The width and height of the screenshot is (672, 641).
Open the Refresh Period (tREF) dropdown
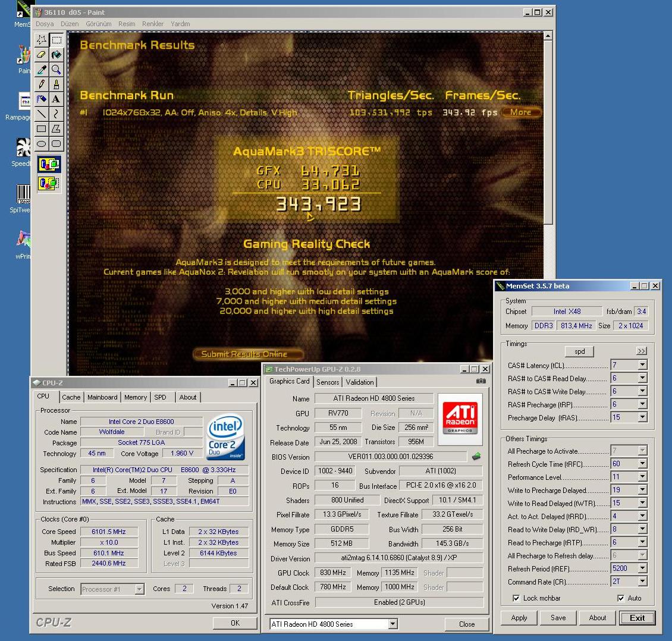point(642,568)
